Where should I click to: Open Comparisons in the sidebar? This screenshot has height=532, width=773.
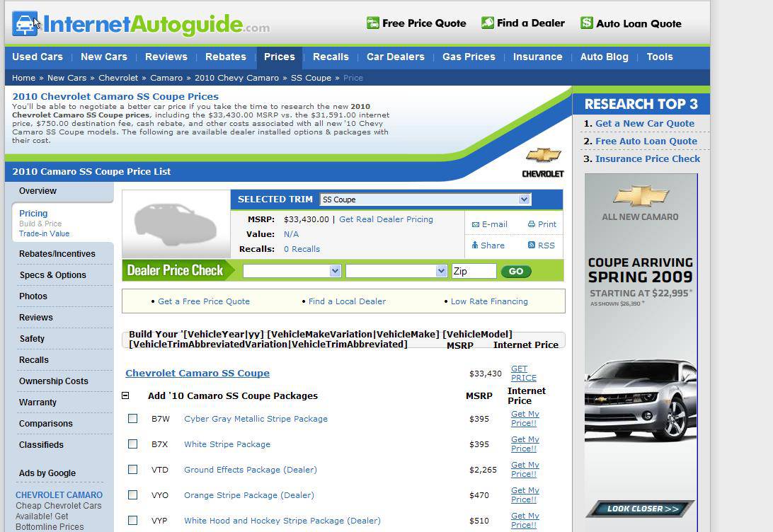coord(46,423)
